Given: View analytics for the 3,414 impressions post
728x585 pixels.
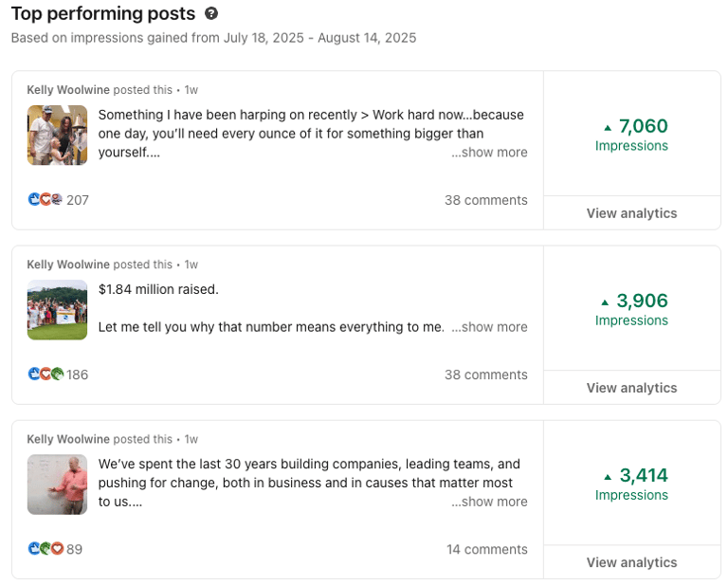Looking at the screenshot, I should 631,562.
